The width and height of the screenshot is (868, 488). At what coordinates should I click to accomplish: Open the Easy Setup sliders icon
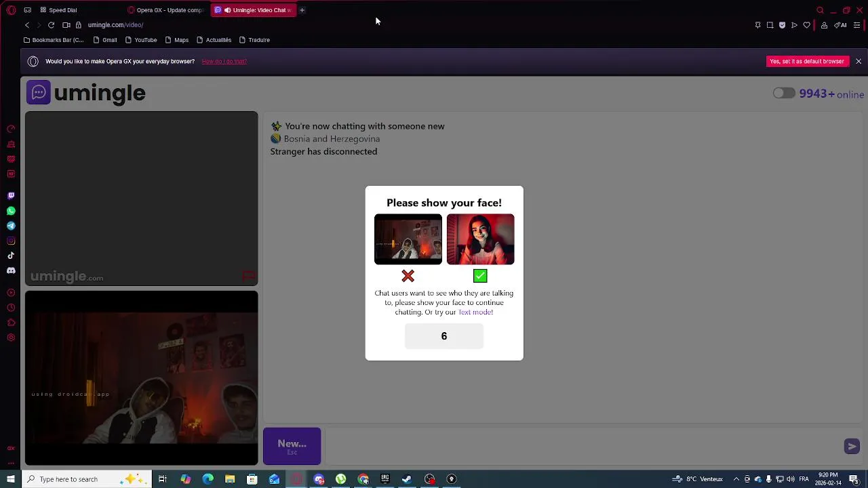point(857,25)
